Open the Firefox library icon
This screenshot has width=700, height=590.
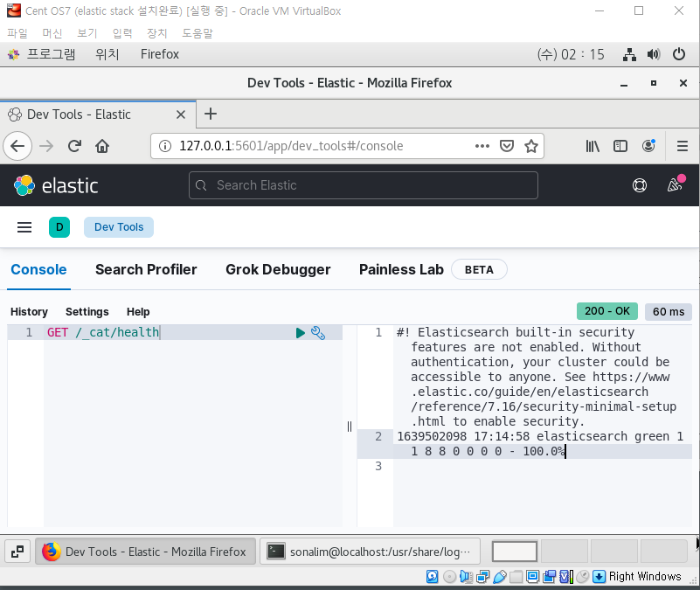593,146
